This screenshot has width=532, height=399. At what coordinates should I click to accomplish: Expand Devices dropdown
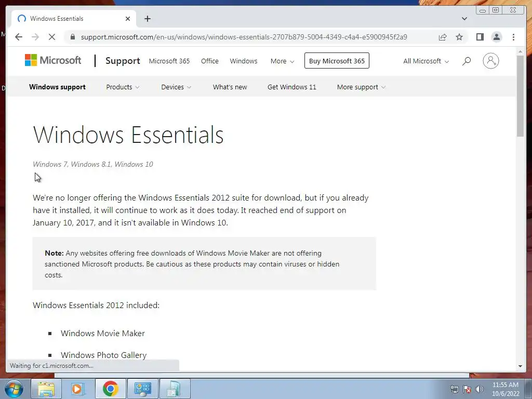point(176,87)
